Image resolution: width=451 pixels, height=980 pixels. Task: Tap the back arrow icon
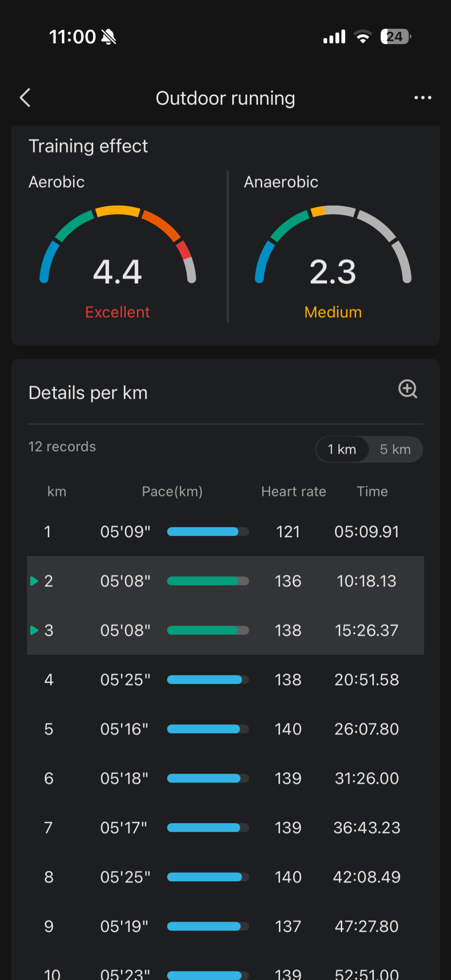25,98
